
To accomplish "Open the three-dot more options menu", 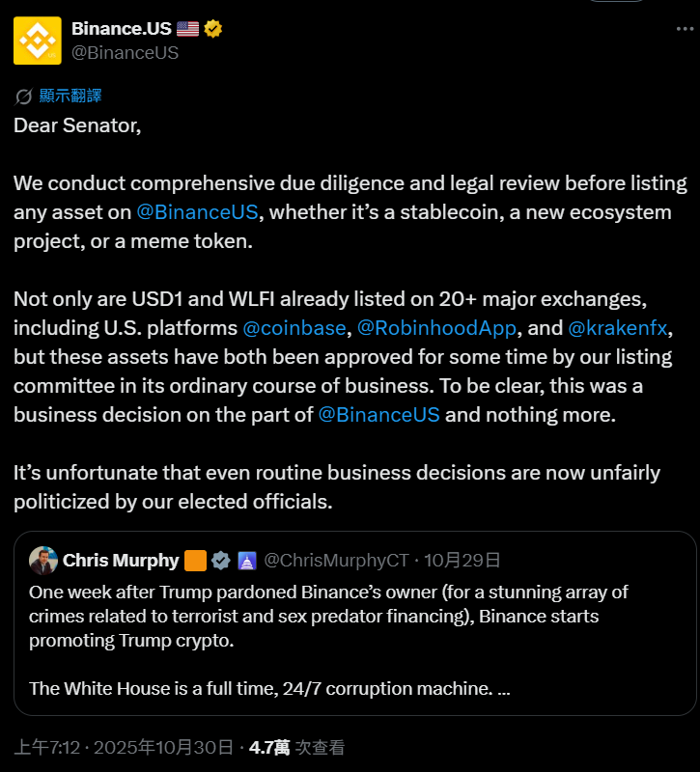I will pos(684,30).
